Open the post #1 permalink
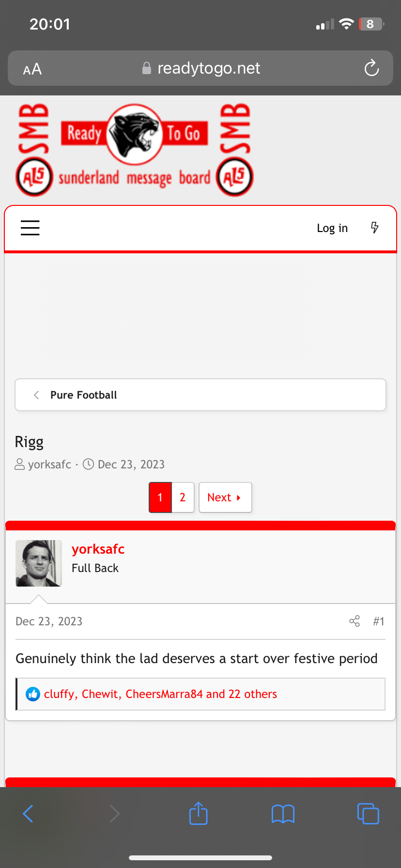The height and width of the screenshot is (868, 401). coord(379,621)
